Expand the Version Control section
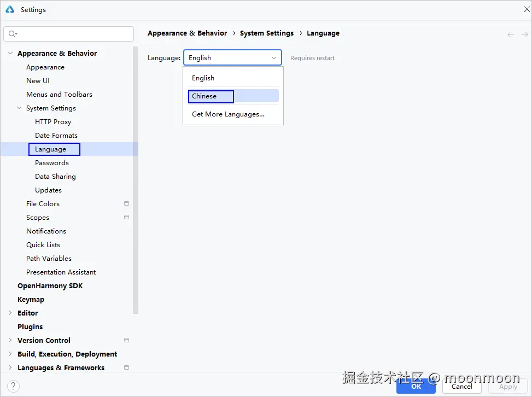Viewport: 532px width, 397px height. [x=10, y=340]
